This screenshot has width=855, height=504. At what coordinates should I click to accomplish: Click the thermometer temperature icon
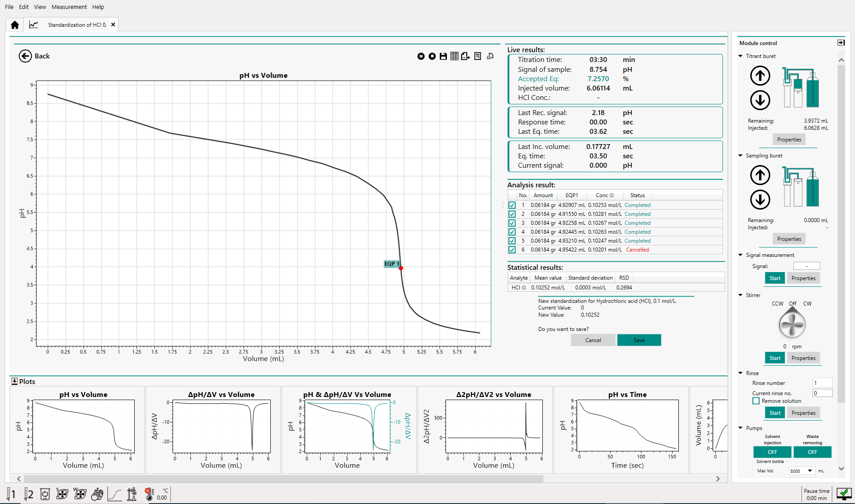[x=149, y=494]
